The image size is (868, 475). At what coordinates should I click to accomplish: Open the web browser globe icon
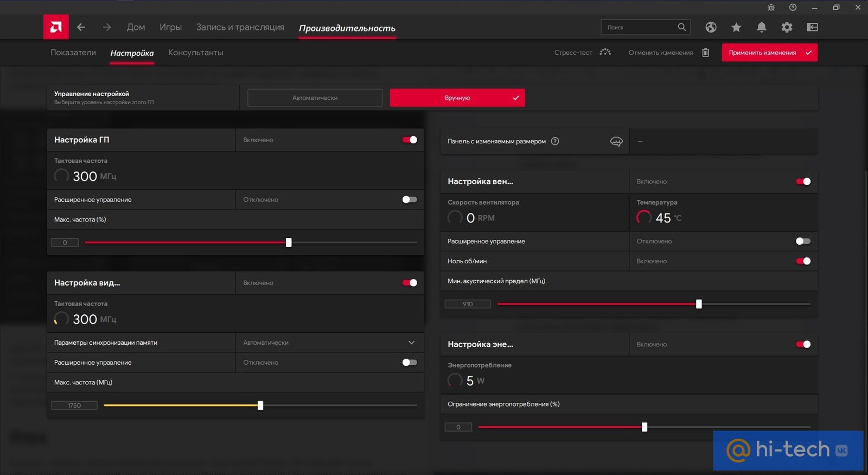[x=711, y=27]
